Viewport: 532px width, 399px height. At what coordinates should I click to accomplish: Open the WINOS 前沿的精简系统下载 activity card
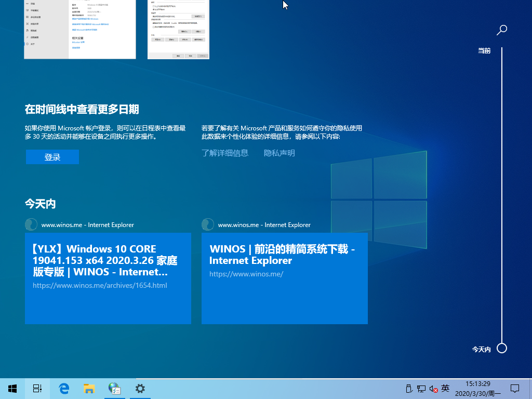[284, 278]
